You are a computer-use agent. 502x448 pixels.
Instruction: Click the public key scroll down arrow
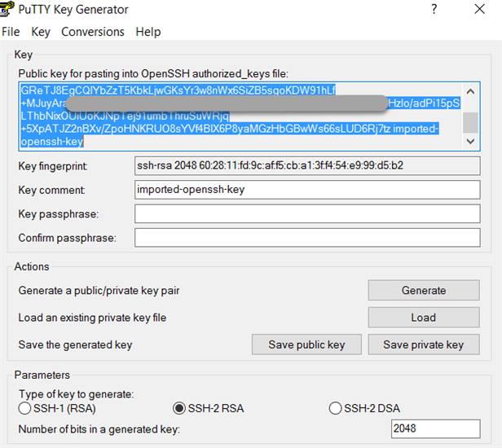pos(470,141)
